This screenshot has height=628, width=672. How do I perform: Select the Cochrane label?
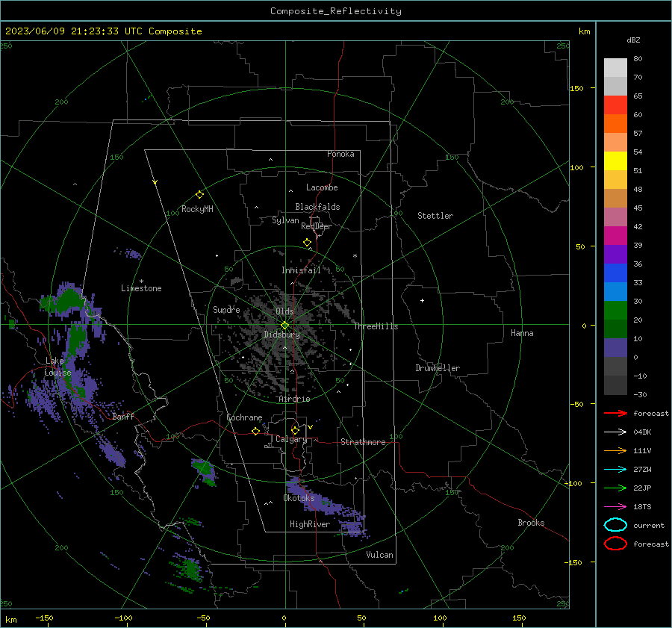coord(244,417)
